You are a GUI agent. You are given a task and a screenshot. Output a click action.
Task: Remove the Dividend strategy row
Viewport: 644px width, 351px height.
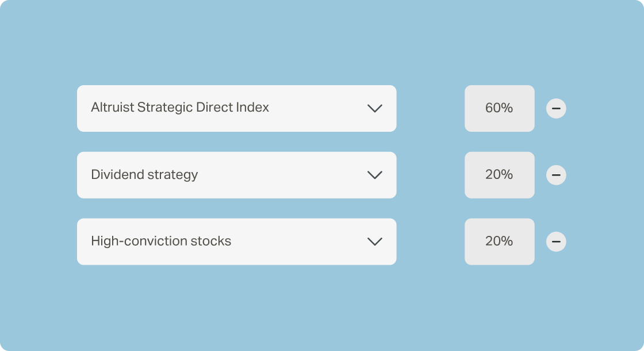coord(556,175)
